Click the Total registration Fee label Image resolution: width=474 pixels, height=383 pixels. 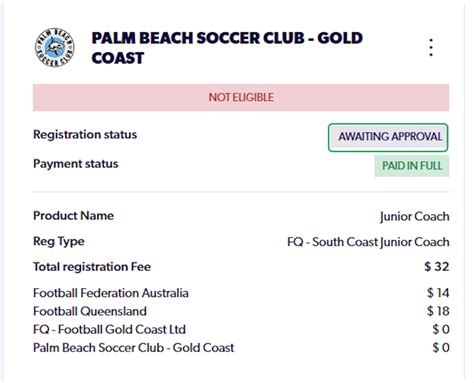pyautogui.click(x=92, y=267)
